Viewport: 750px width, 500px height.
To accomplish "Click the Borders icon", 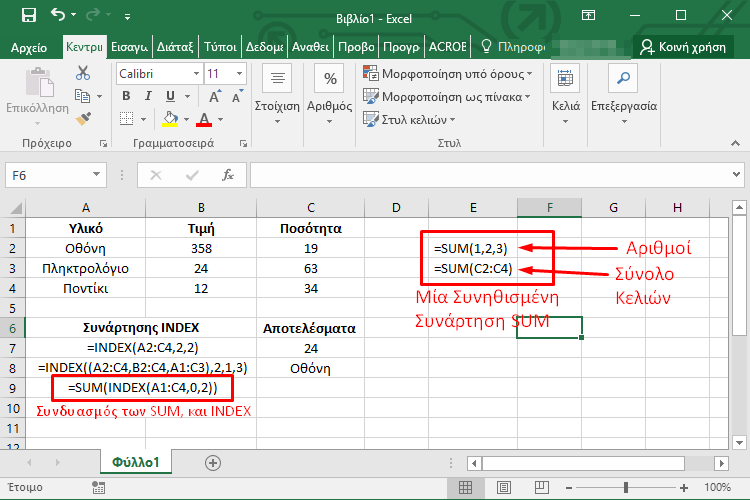I will tap(127, 119).
